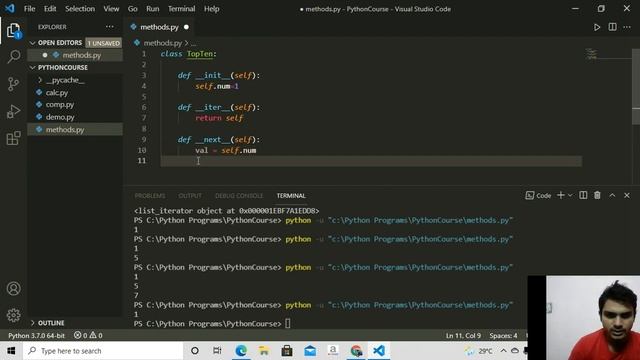Image resolution: width=640 pixels, height=360 pixels.
Task: Maximize the panel size with caret
Action: click(612, 196)
